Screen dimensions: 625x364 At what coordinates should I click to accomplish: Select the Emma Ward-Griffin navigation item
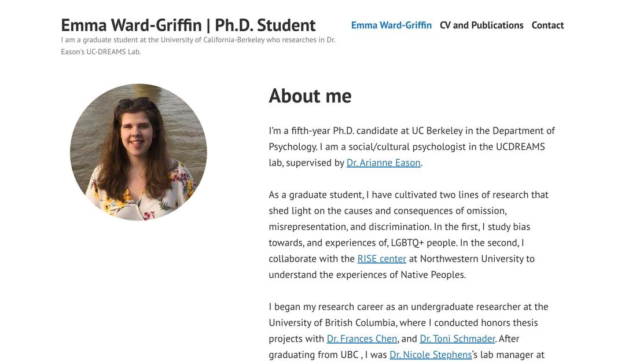coord(391,25)
